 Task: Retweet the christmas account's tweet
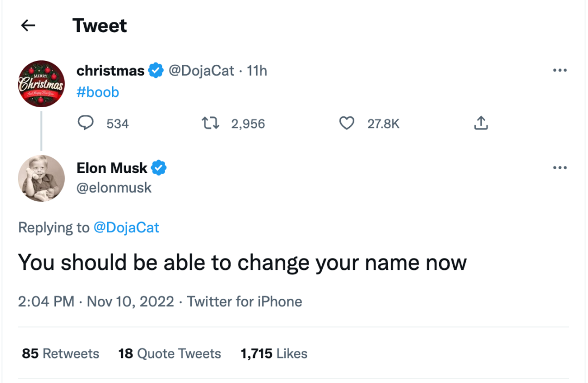click(x=209, y=123)
